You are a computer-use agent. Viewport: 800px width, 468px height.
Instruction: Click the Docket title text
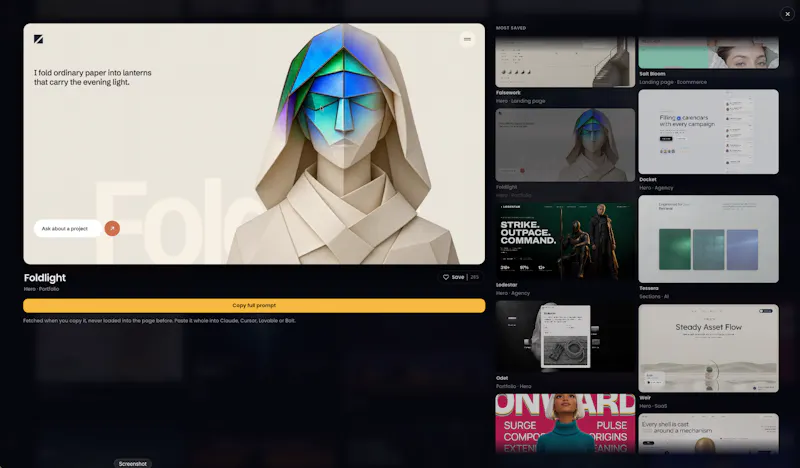[x=647, y=179]
